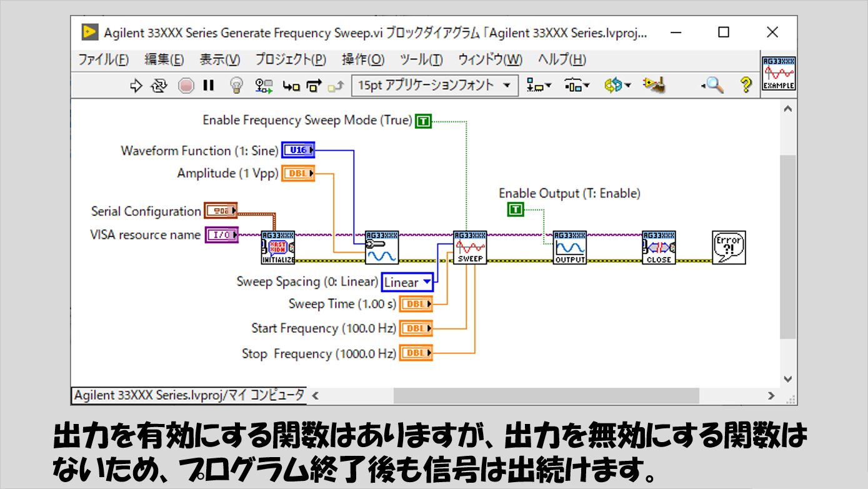Click the Stop Frequency (1000.0 Hz) label
Screen dimensions: 868x489
319,354
